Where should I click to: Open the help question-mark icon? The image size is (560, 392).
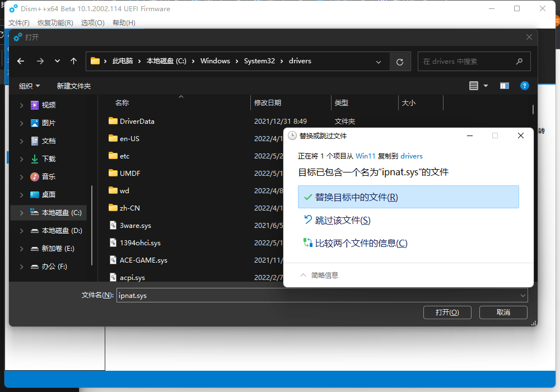pos(524,86)
